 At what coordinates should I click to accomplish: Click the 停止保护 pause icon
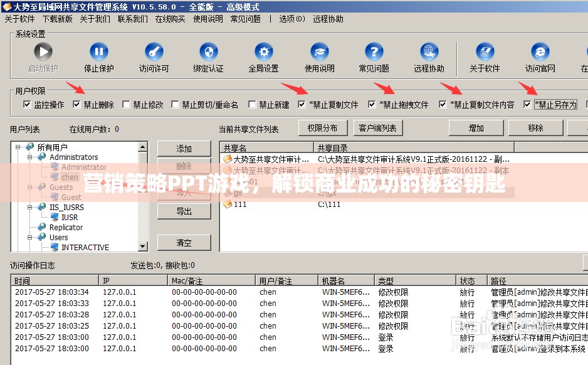point(98,52)
